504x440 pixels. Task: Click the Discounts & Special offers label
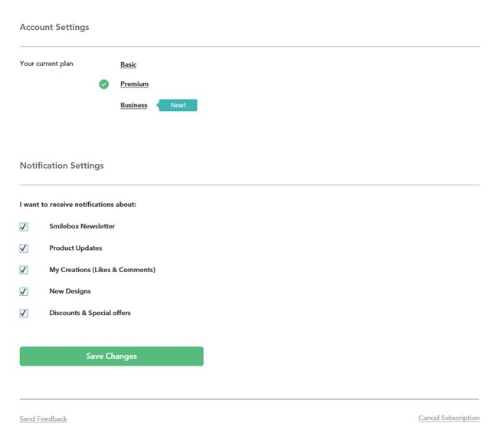90,313
